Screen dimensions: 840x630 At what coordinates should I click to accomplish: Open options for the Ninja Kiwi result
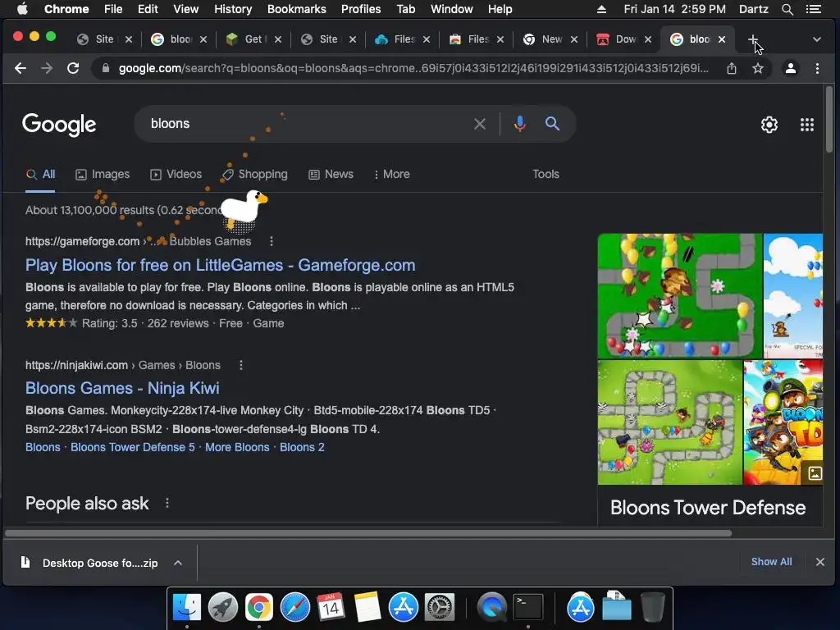pos(241,365)
